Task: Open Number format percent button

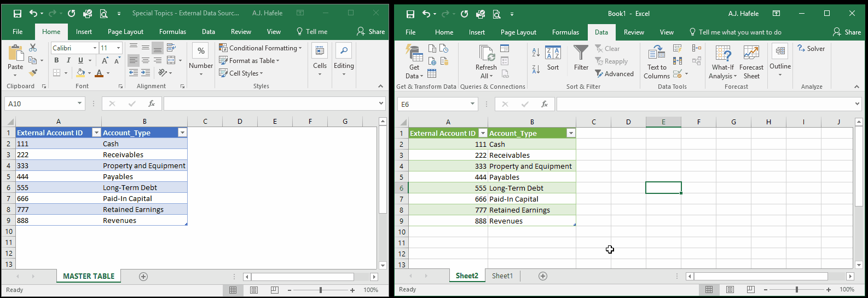Action: coord(201,50)
